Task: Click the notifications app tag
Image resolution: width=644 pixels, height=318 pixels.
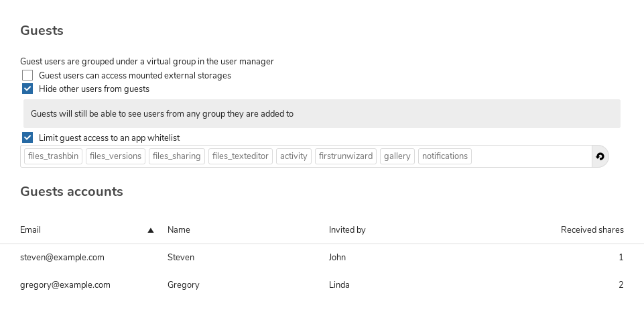Action: coord(445,156)
